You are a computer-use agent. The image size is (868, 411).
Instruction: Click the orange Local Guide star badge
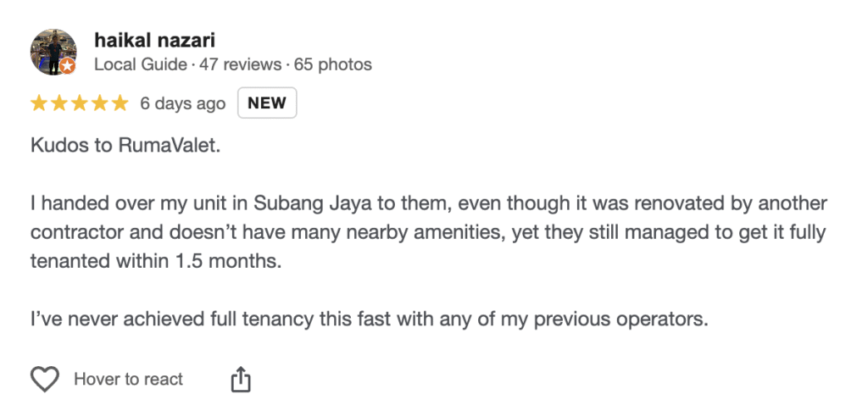point(68,67)
